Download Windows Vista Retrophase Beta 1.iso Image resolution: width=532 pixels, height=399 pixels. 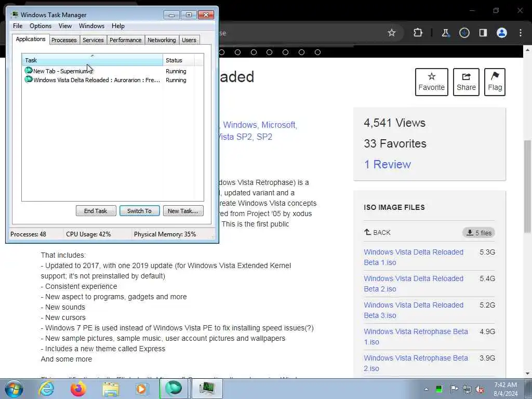tap(416, 337)
